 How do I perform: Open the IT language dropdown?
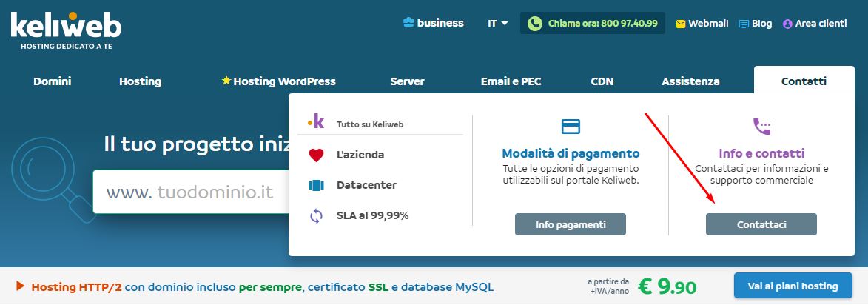498,23
